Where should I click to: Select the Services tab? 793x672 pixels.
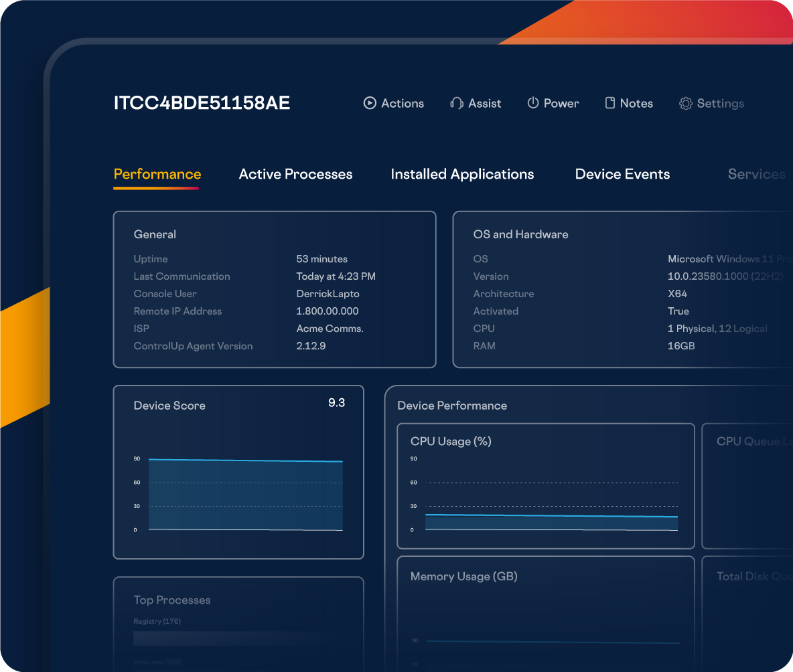(x=756, y=174)
